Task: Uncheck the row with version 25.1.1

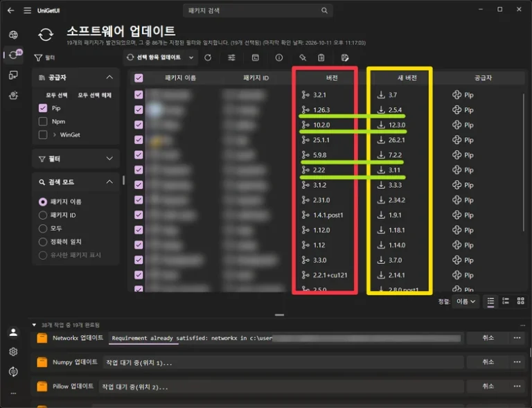Action: click(139, 140)
